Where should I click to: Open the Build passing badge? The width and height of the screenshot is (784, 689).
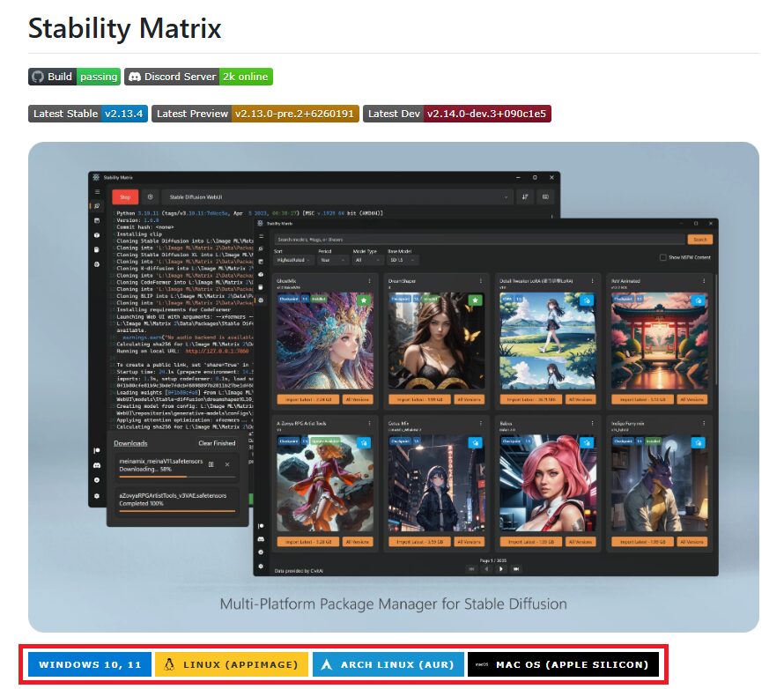(x=74, y=77)
